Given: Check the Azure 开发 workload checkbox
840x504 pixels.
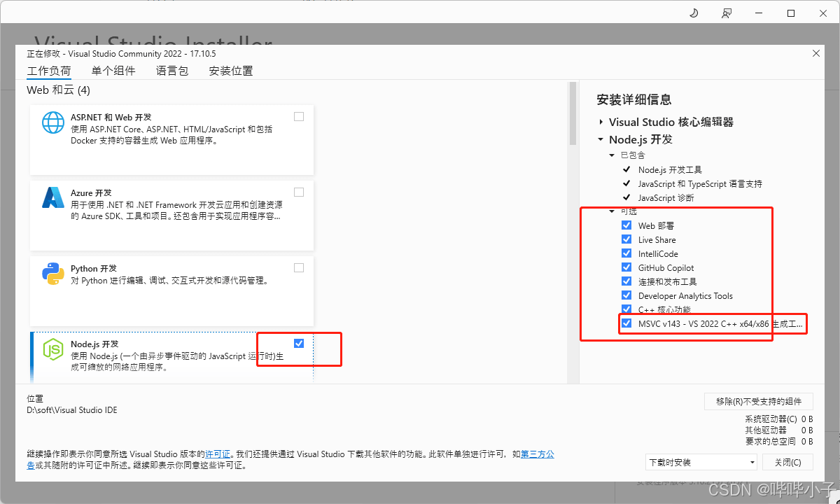Looking at the screenshot, I should pyautogui.click(x=299, y=192).
